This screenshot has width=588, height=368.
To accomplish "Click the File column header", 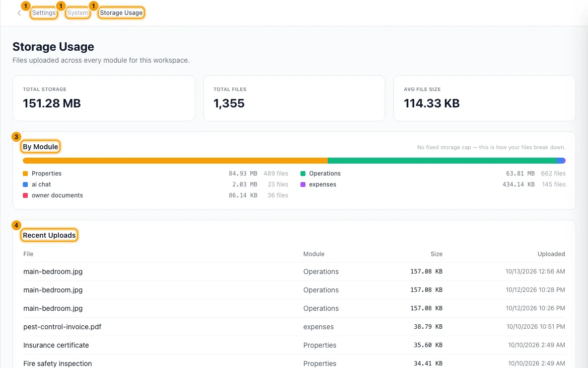I will point(28,254).
